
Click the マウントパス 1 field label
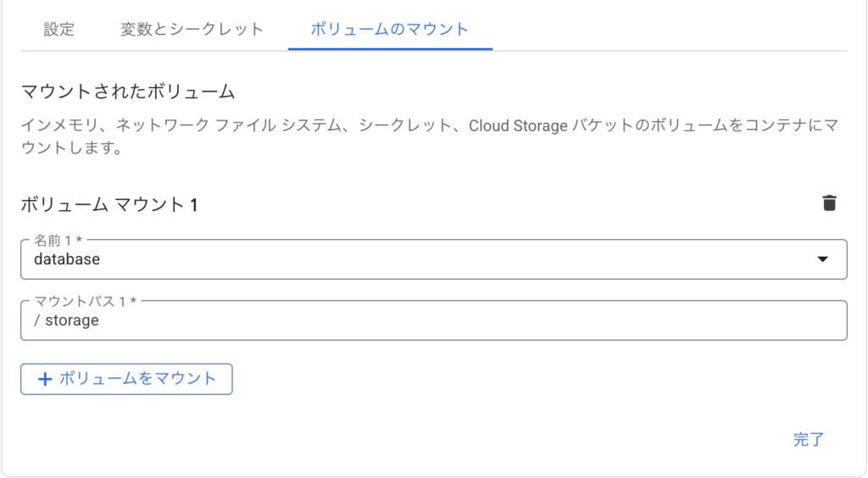pyautogui.click(x=85, y=302)
